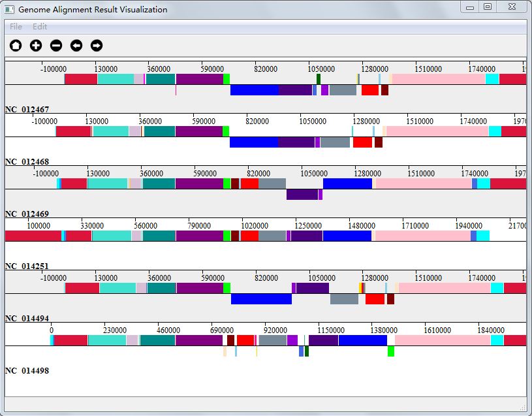
Task: Click the pink block in NC_014251 track
Action: click(x=423, y=236)
